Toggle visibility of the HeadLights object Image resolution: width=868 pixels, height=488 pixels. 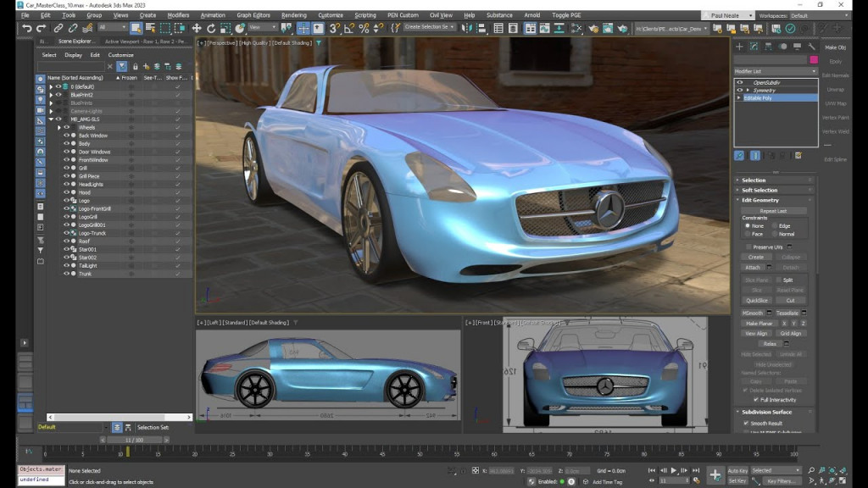tap(66, 185)
